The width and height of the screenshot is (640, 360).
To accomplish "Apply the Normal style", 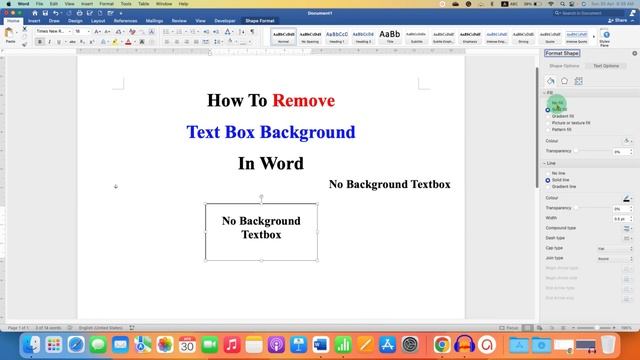I will click(x=283, y=37).
